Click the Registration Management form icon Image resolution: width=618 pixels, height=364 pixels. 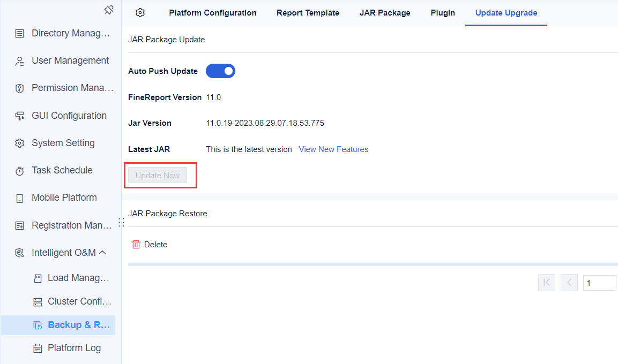(19, 225)
